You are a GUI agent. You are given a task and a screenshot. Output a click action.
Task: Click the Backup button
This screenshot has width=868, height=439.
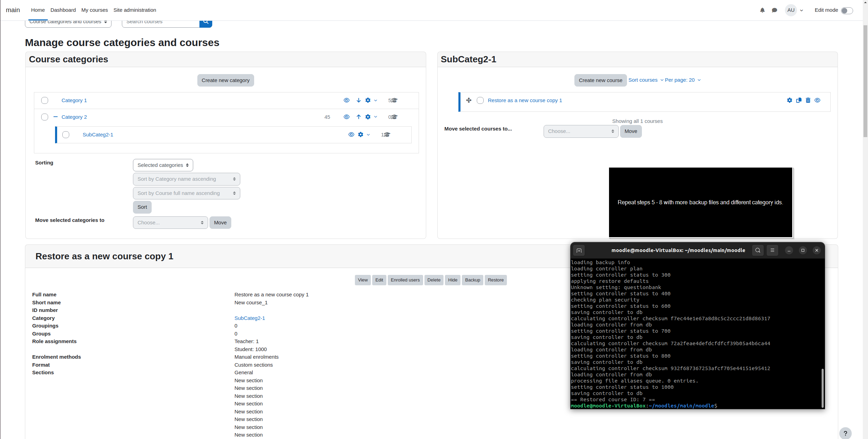pyautogui.click(x=473, y=280)
